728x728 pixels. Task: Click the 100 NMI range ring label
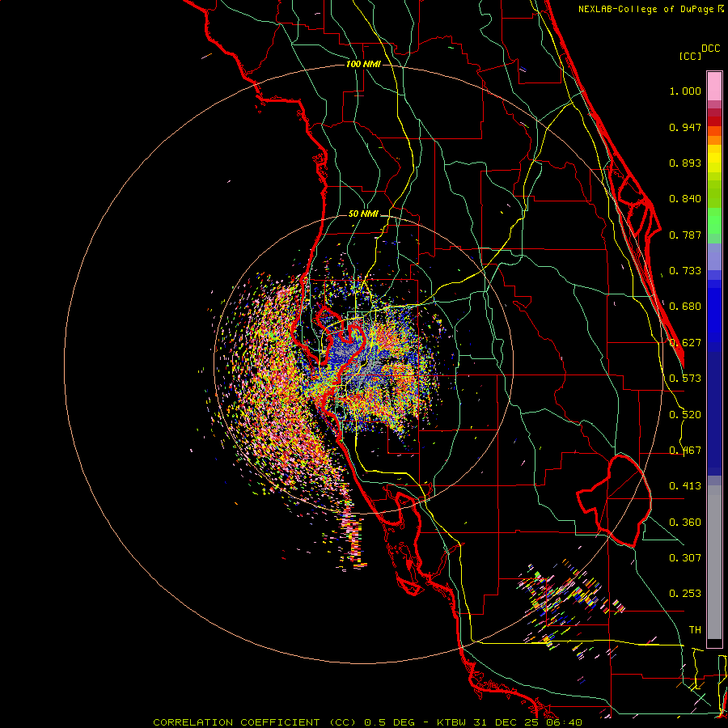pos(363,64)
